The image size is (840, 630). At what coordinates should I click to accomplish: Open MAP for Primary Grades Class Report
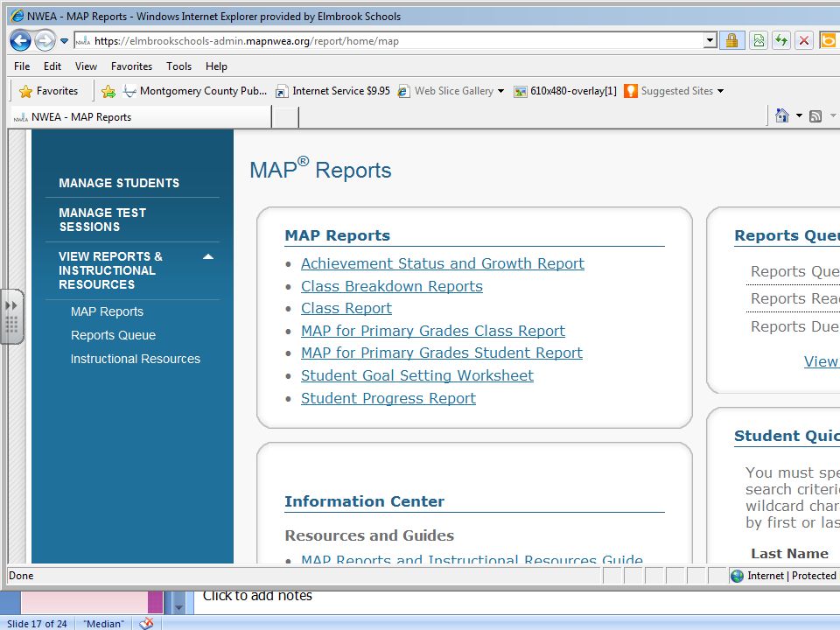coord(433,331)
